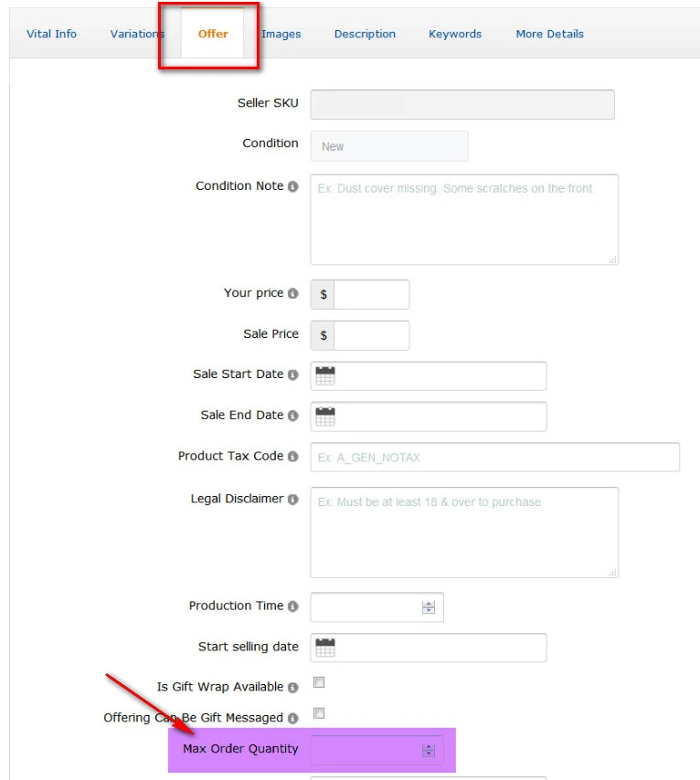
Task: Click info icon beside Your price
Action: 293,293
